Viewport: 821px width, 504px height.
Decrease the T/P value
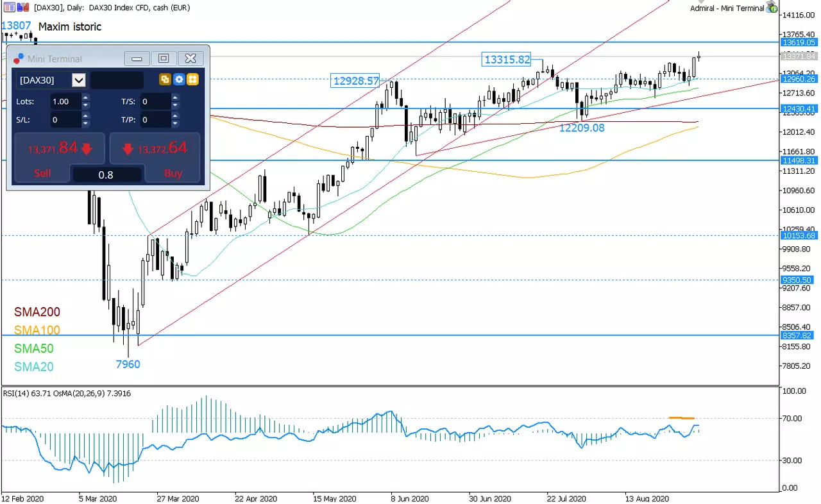pos(175,124)
